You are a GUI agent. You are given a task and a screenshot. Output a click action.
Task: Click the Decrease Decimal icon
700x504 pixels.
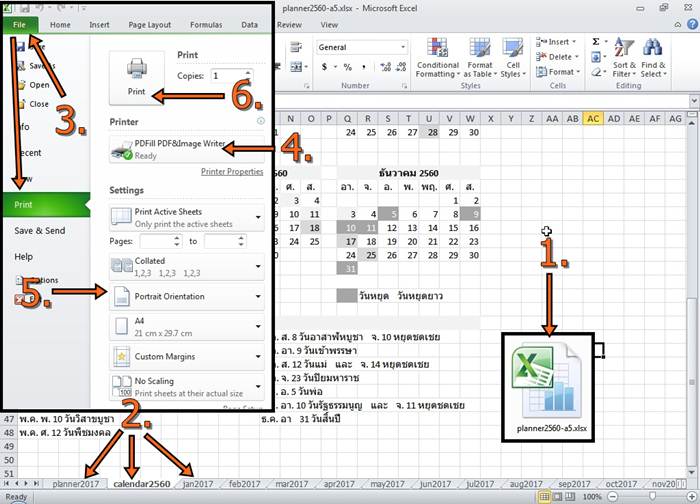[401, 67]
